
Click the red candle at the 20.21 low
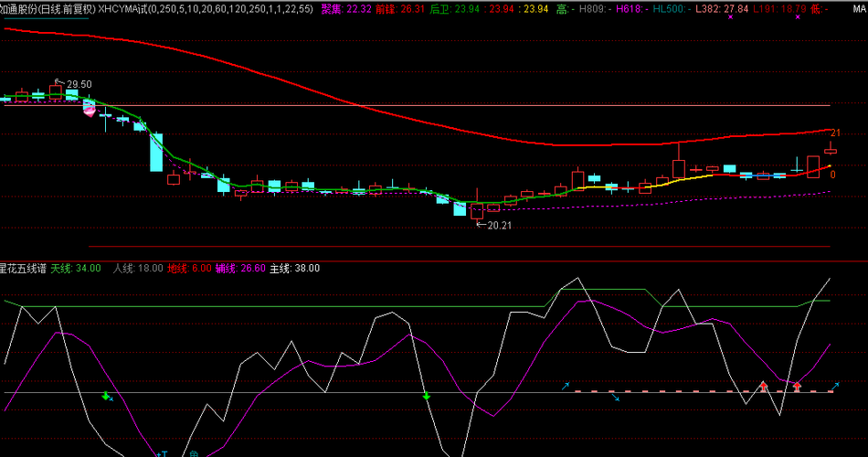477,211
